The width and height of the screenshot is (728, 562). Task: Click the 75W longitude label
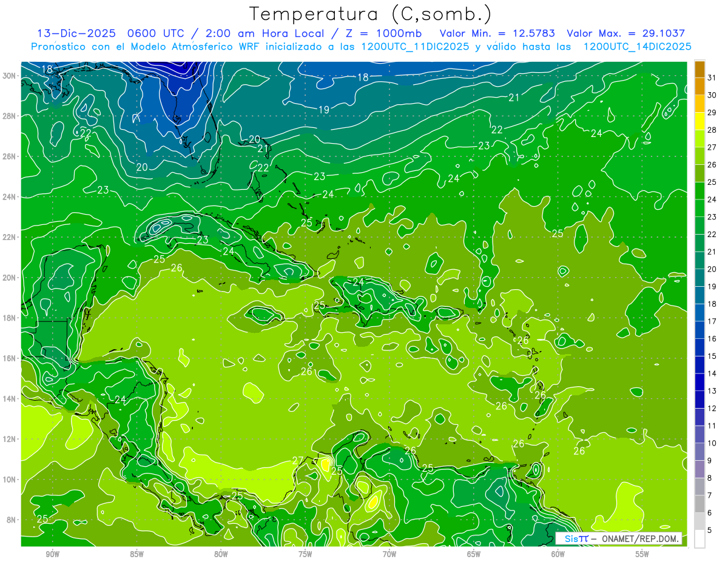point(305,554)
